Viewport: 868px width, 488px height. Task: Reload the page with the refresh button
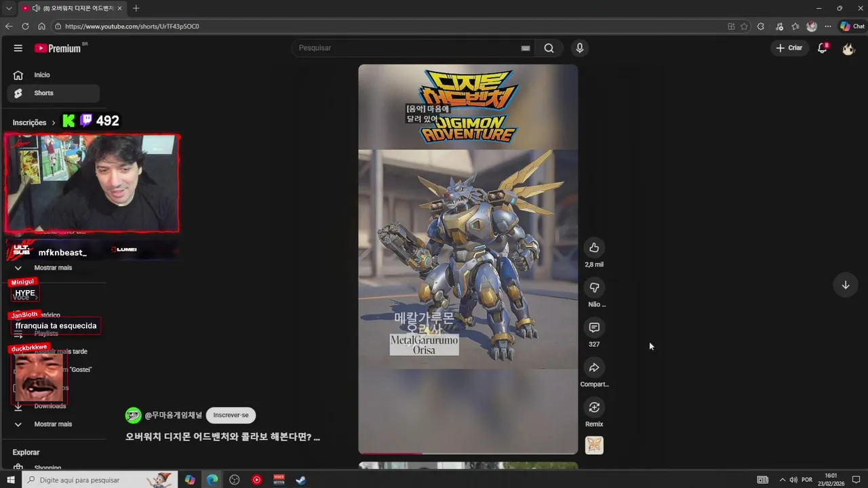(x=25, y=26)
